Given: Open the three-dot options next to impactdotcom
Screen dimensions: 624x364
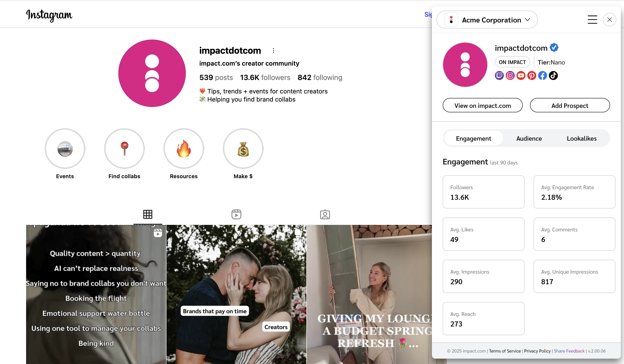Looking at the screenshot, I should point(273,51).
